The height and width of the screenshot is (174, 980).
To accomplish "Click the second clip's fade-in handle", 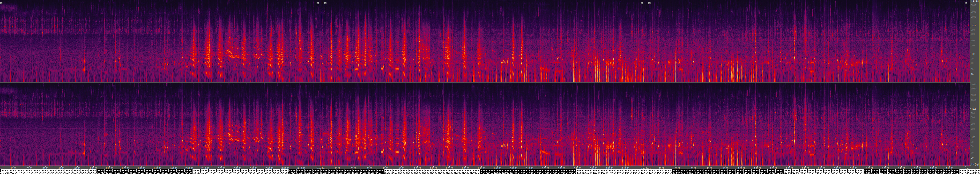I will coord(325,3).
